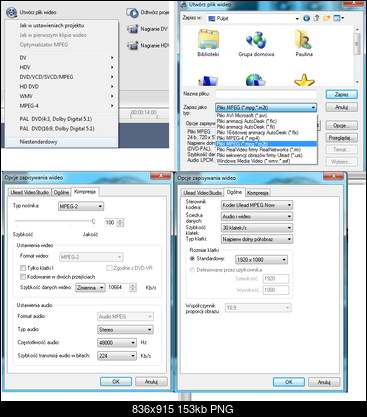Click the create new folder icon
Image resolution: width=367 pixels, height=417 pixels.
click(x=326, y=18)
